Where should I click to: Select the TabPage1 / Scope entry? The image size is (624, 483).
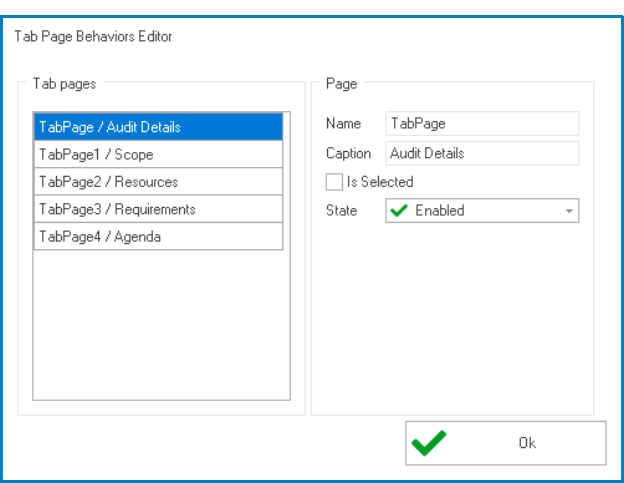(x=158, y=154)
